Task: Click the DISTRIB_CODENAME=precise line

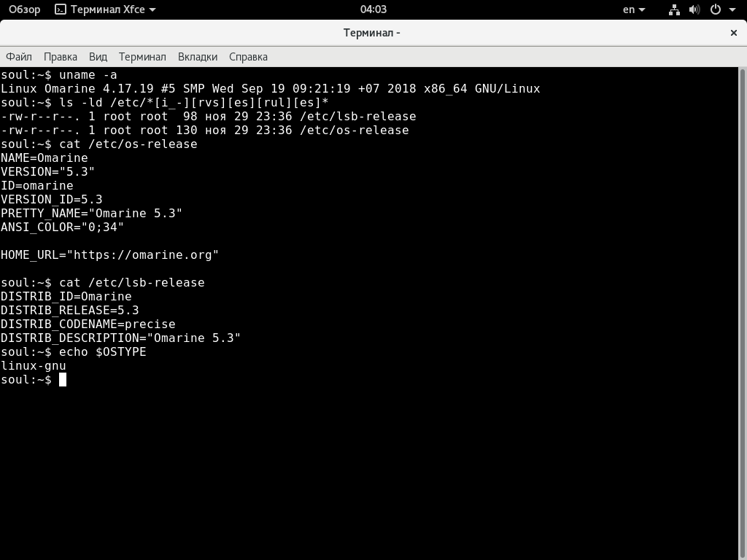Action: (88, 324)
